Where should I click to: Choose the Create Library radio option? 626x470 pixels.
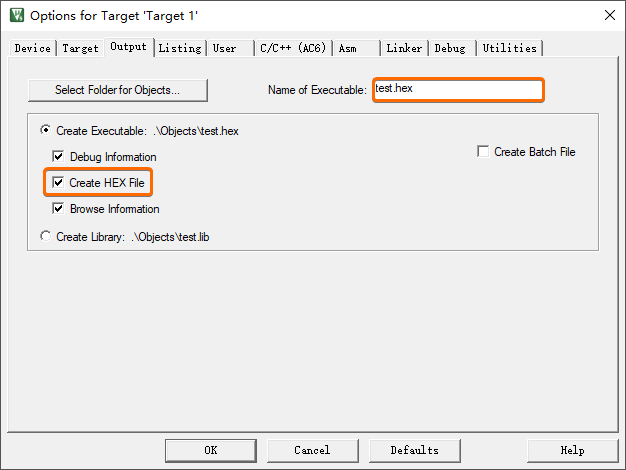[x=46, y=236]
